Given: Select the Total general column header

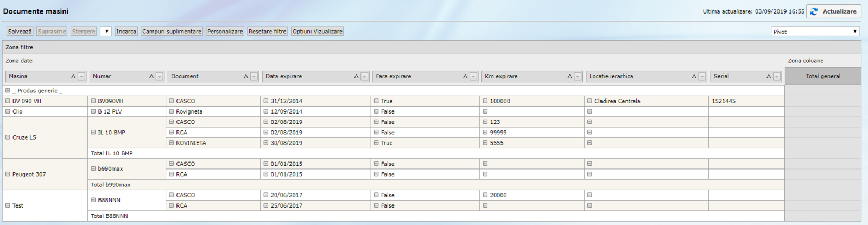Looking at the screenshot, I should [822, 77].
